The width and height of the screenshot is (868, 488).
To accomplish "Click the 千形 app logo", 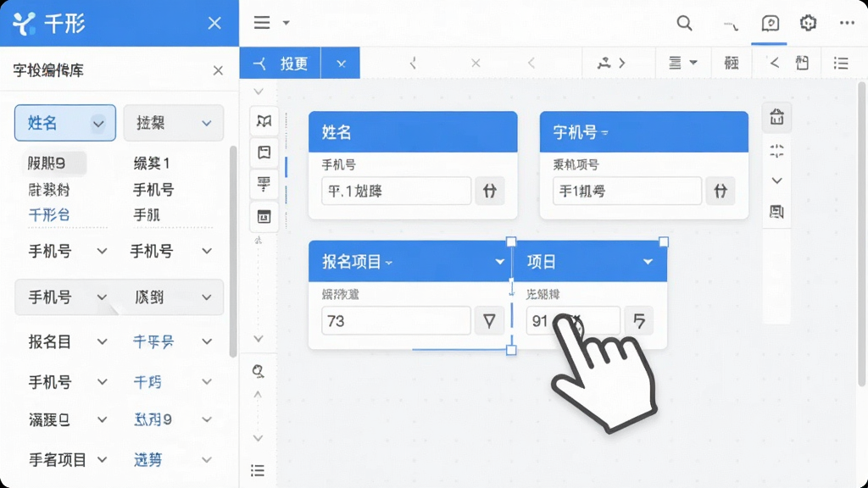I will (x=25, y=23).
